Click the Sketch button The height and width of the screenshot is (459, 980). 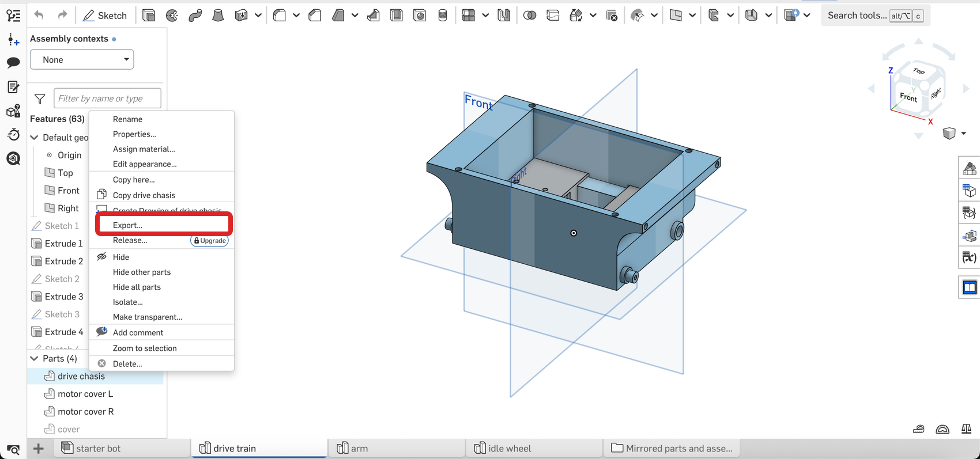click(x=104, y=16)
